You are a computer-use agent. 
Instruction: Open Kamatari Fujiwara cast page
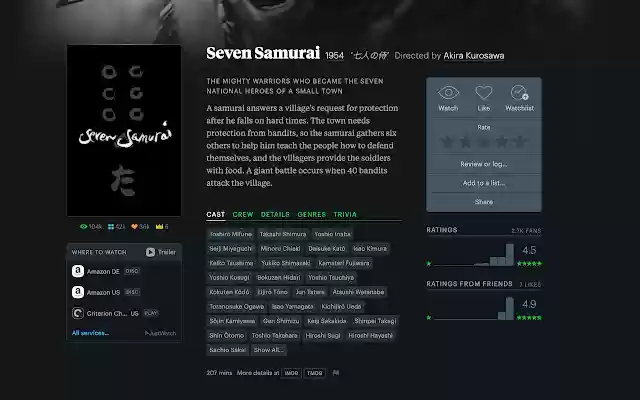[344, 263]
